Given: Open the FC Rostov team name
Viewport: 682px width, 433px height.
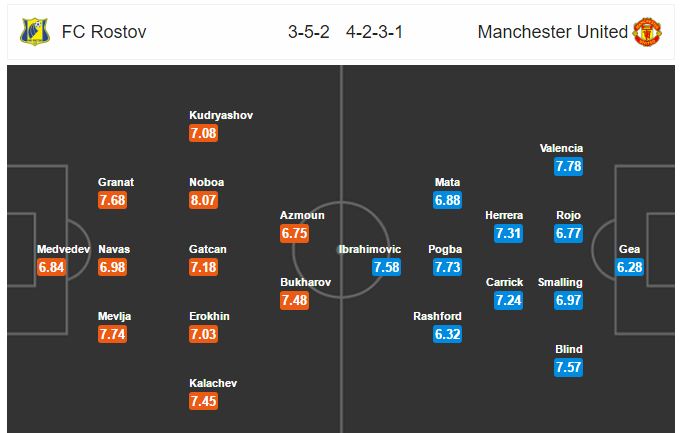Looking at the screenshot, I should [104, 32].
